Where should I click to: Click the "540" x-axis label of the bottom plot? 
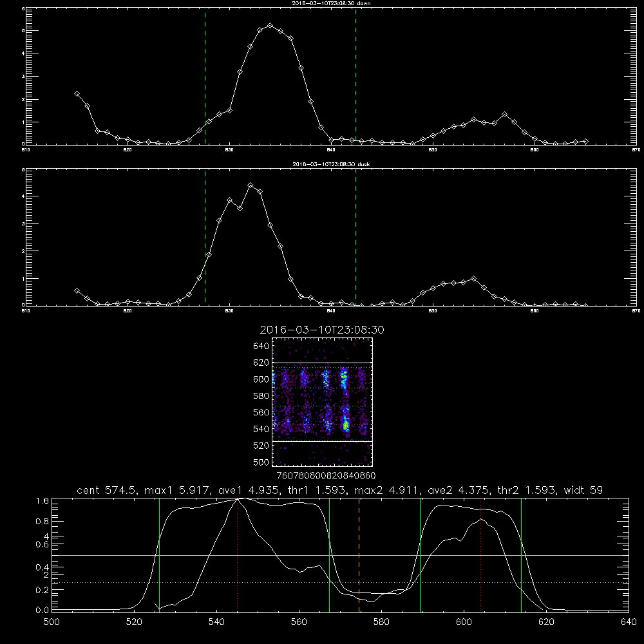tap(216, 621)
